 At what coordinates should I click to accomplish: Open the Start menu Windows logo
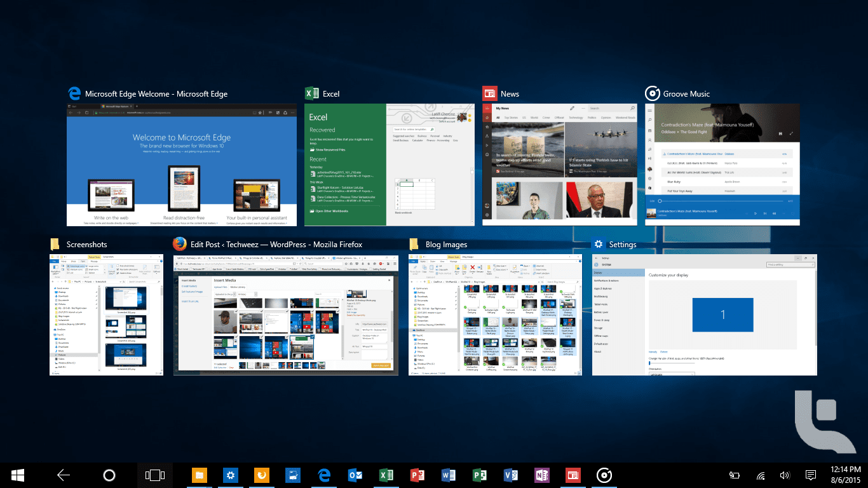18,475
